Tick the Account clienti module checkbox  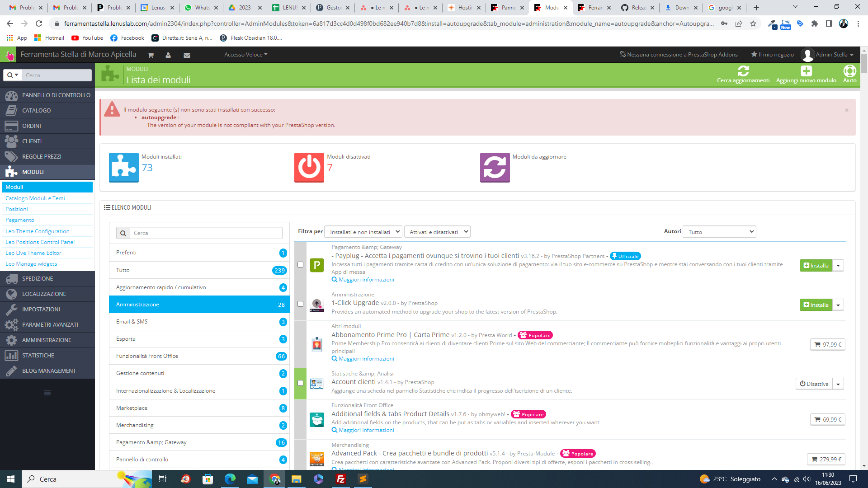(300, 383)
